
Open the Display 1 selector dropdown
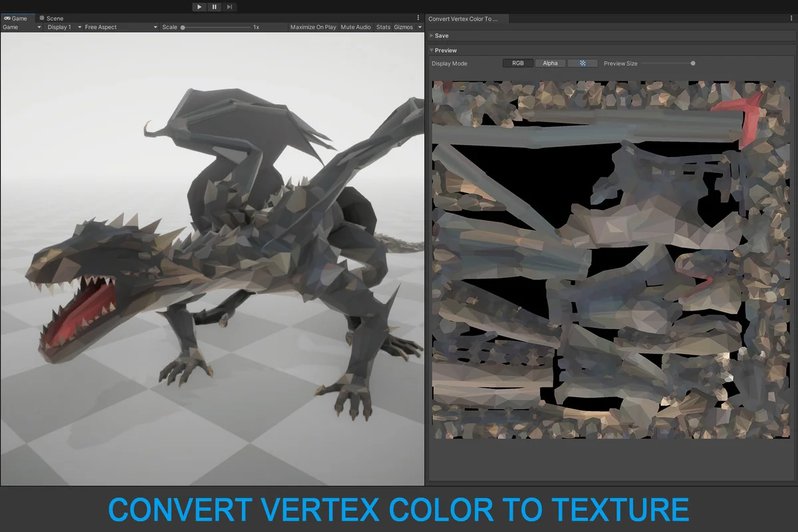coord(63,27)
